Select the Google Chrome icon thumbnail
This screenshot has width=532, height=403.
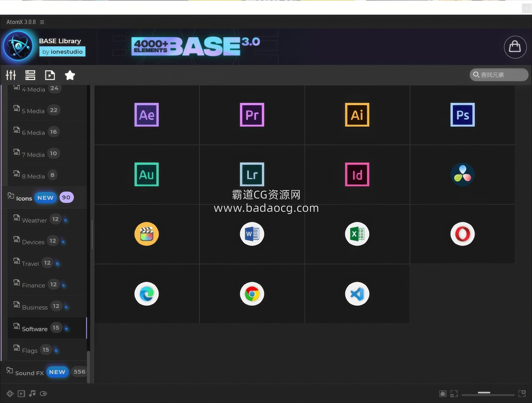(252, 294)
